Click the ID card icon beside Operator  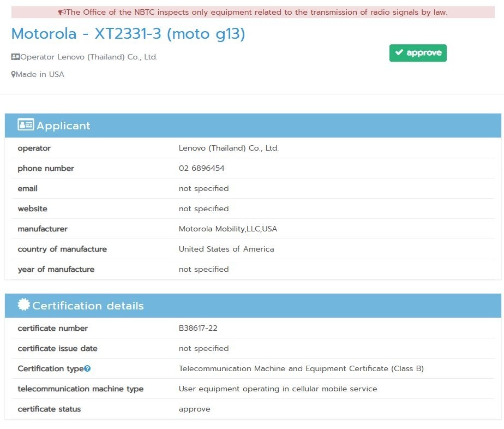coord(15,57)
